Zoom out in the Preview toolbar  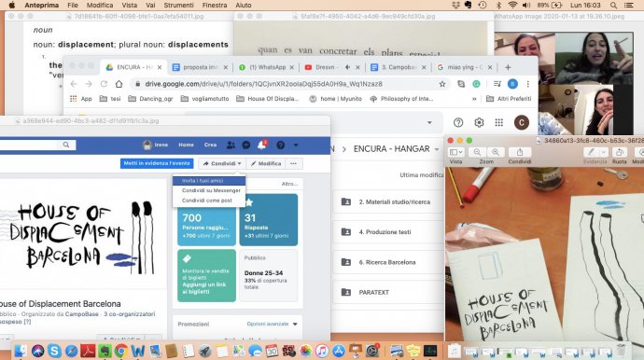(x=477, y=152)
